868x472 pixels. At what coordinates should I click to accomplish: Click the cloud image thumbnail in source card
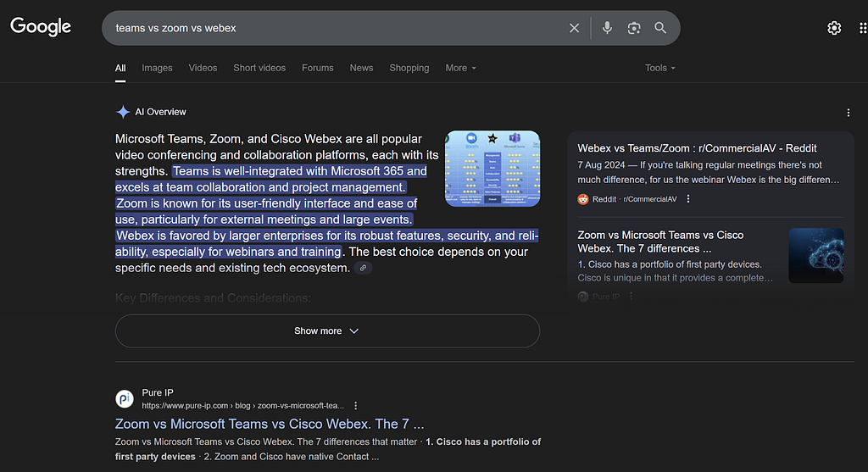[816, 256]
